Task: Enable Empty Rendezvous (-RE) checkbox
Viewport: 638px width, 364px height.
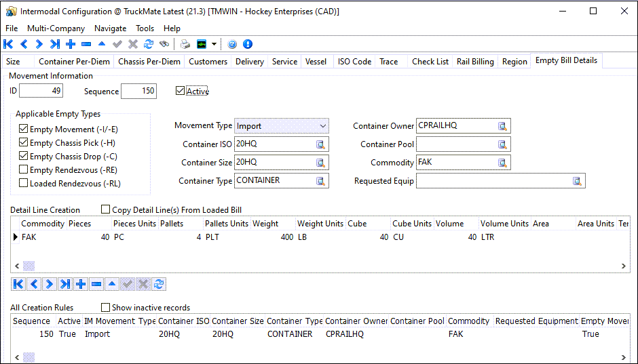Action: pyautogui.click(x=24, y=169)
